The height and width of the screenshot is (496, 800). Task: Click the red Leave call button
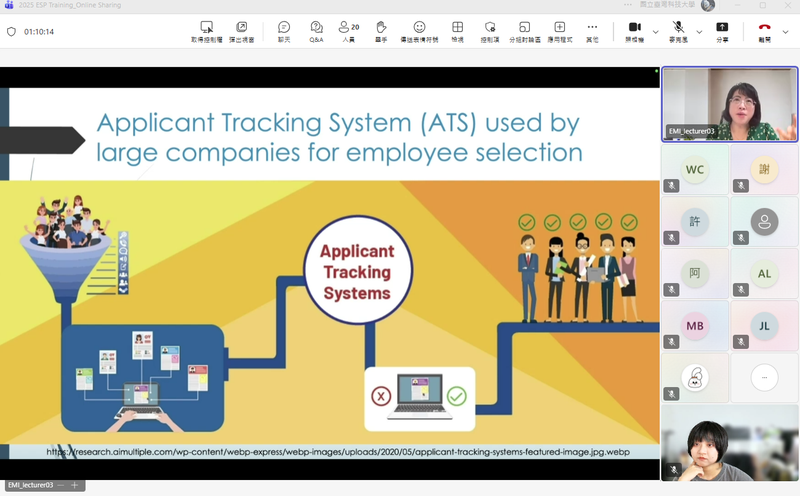[x=764, y=31]
